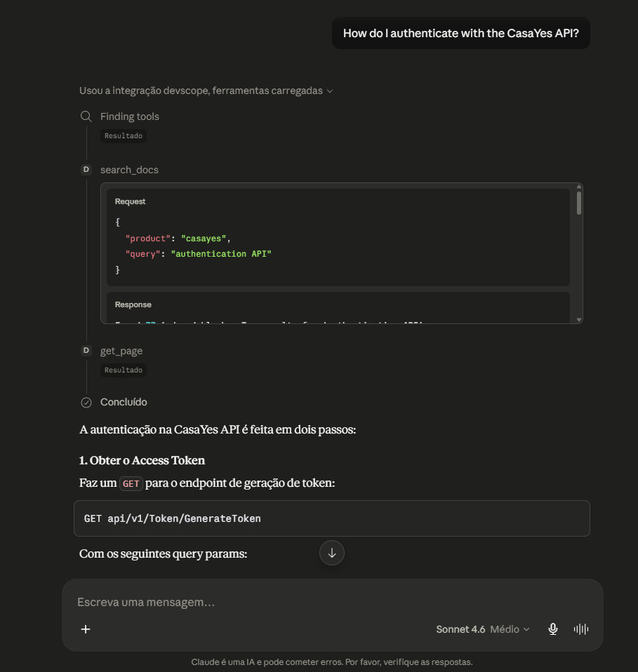Click the D icon beside search_docs
This screenshot has height=672, width=638.
(x=86, y=170)
